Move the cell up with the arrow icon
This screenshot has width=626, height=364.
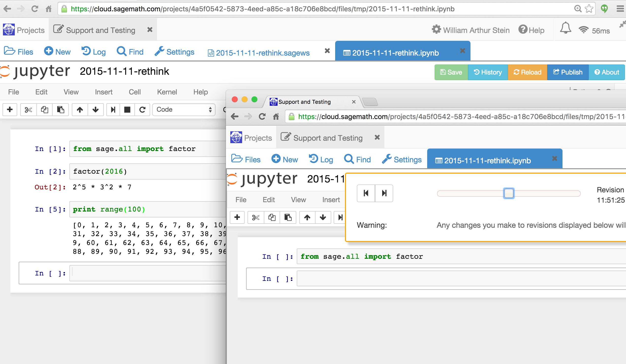80,110
